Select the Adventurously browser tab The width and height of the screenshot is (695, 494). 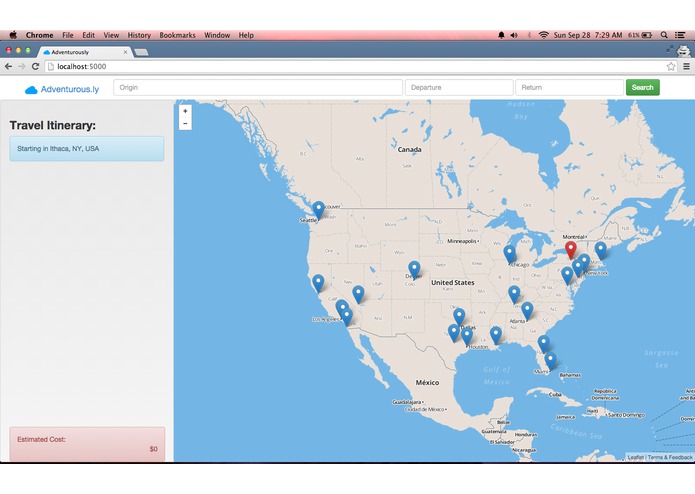tap(84, 52)
